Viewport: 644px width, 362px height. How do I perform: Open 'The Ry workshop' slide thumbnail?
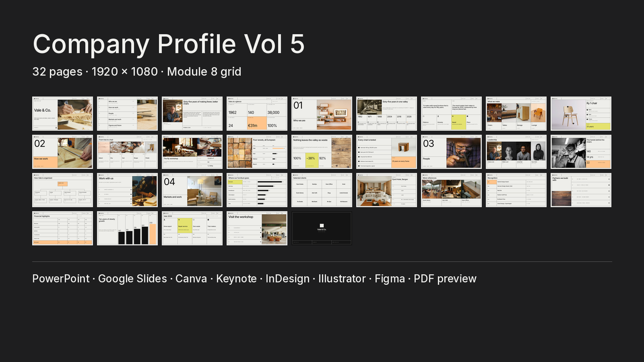click(192, 152)
